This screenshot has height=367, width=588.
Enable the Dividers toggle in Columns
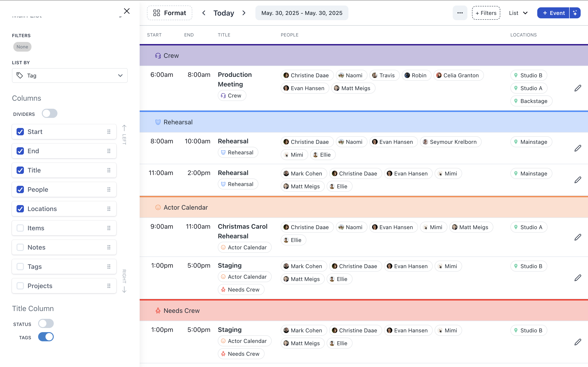coord(50,113)
